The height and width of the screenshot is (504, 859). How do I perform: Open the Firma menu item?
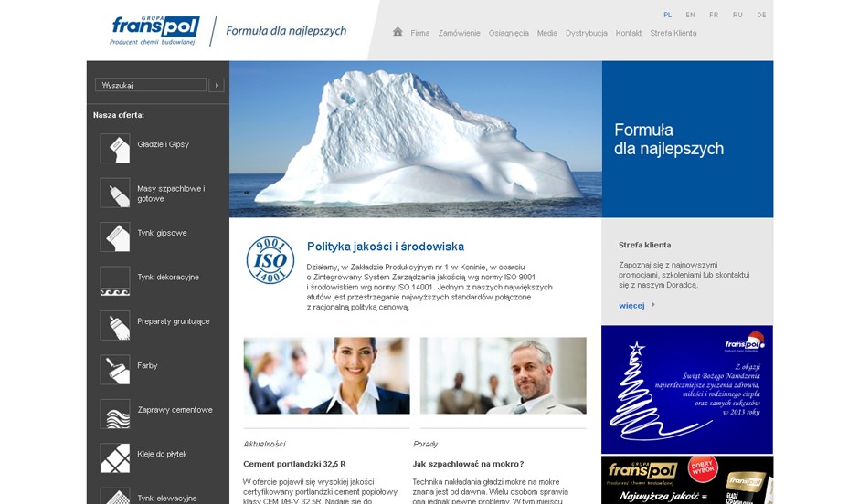(x=420, y=33)
